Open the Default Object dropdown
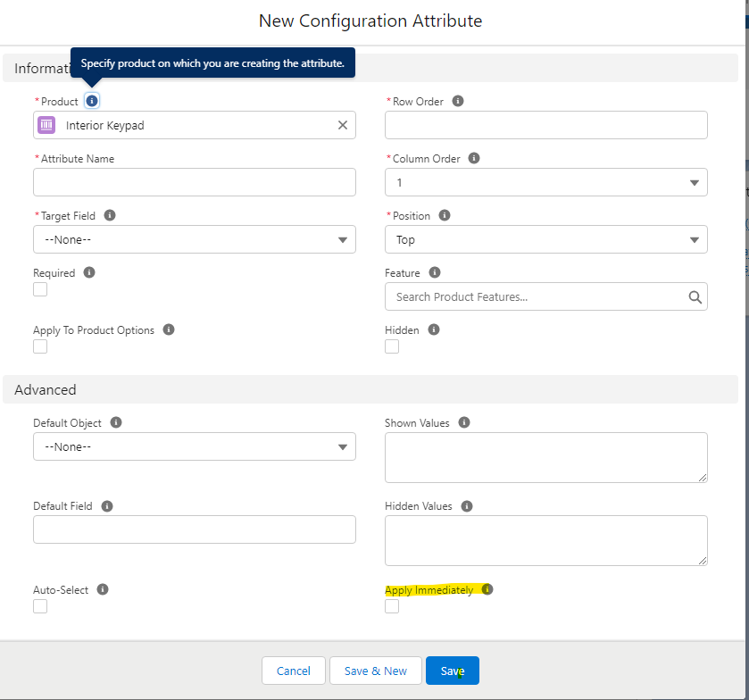The height and width of the screenshot is (700, 749). 194,446
